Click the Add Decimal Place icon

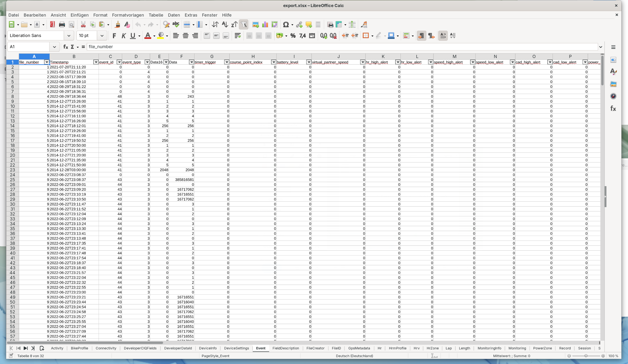tap(324, 36)
